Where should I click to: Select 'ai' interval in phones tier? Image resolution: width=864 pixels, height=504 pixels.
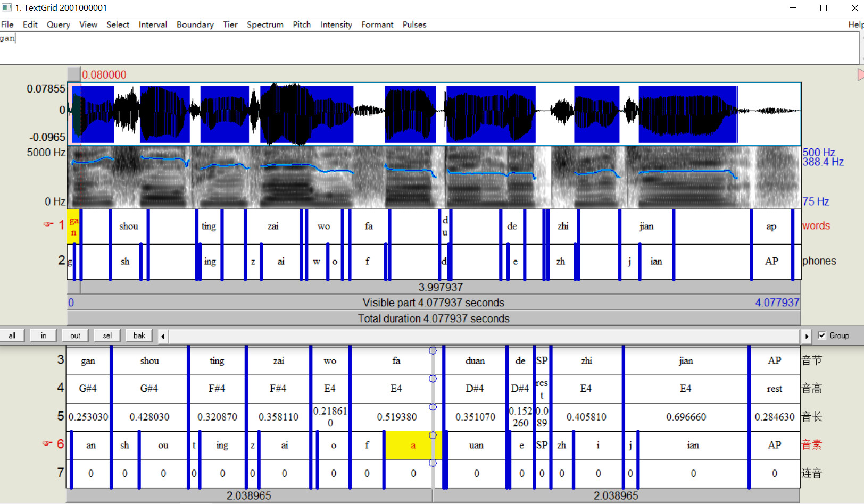click(x=281, y=262)
